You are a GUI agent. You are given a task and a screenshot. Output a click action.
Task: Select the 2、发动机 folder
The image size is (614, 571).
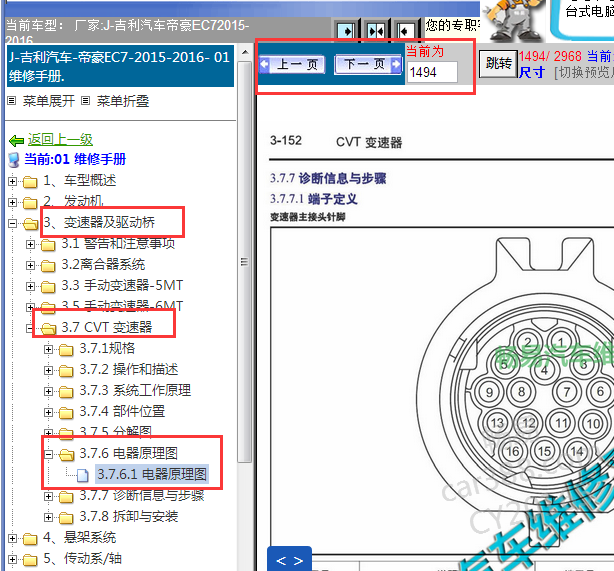(73, 201)
